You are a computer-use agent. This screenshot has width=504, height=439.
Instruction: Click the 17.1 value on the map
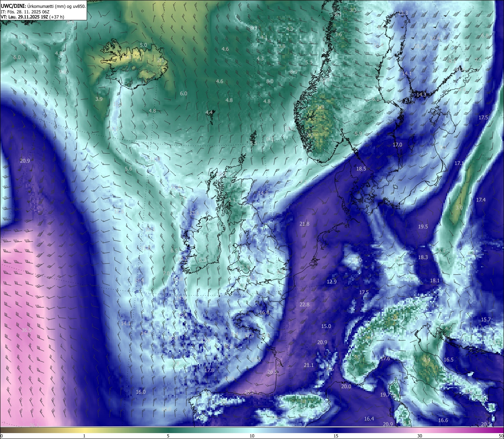(x=460, y=163)
